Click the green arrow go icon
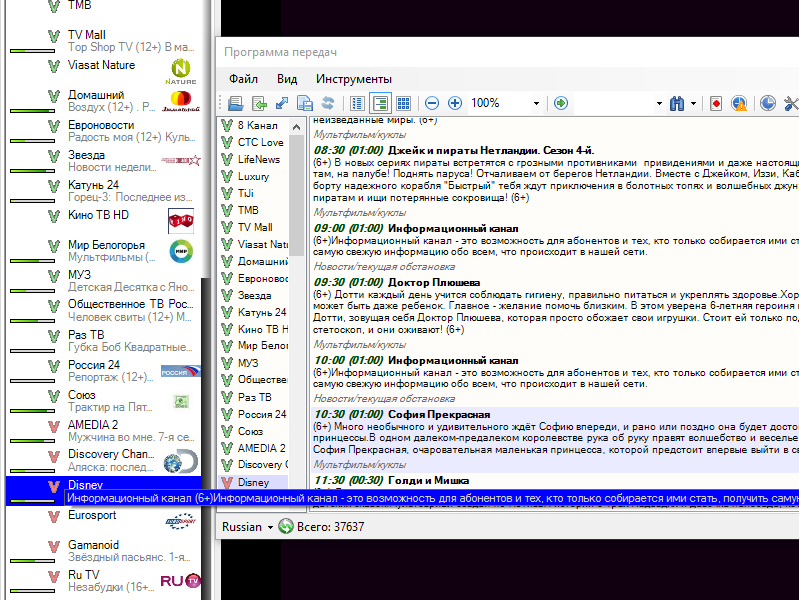799x600 pixels. [561, 103]
